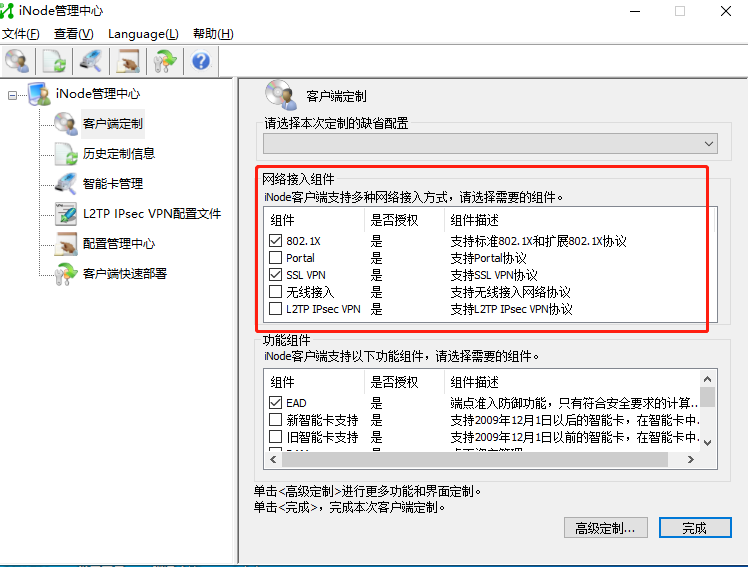Image resolution: width=748 pixels, height=567 pixels.
Task: Collapse the iNode管理中心 tree root
Action: (12, 95)
